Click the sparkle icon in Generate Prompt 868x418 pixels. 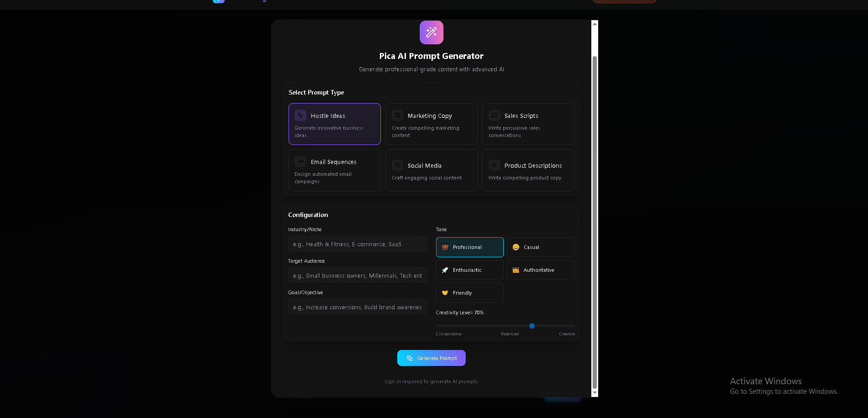click(410, 358)
